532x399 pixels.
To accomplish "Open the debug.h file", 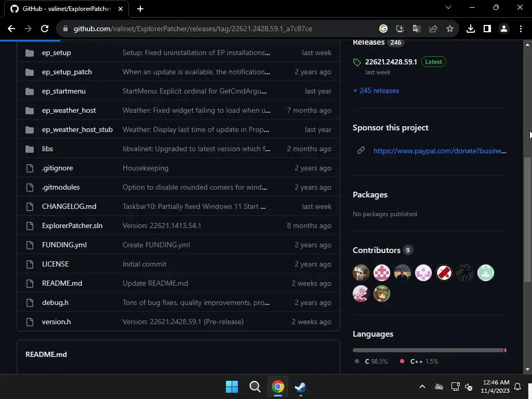I will [x=55, y=303].
